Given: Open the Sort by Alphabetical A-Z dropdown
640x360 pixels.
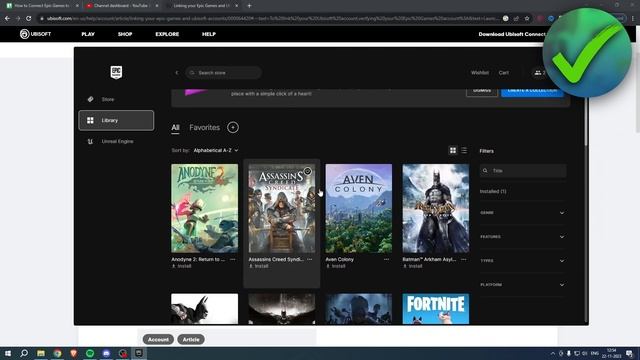Looking at the screenshot, I should coord(216,150).
